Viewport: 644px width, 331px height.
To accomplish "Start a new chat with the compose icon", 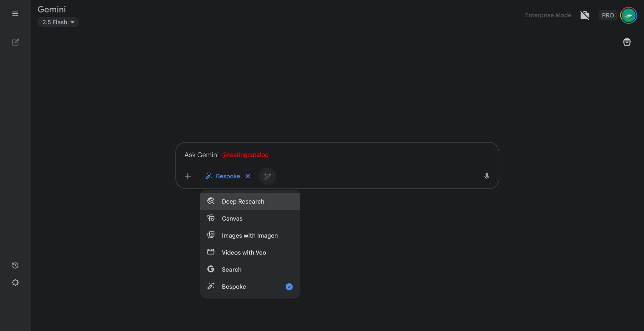I will coord(15,42).
